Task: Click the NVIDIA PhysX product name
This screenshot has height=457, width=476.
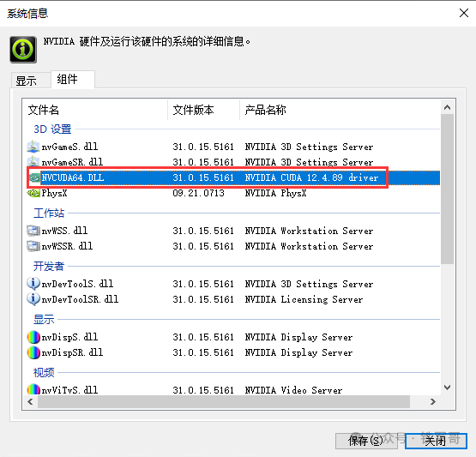Action: click(276, 193)
